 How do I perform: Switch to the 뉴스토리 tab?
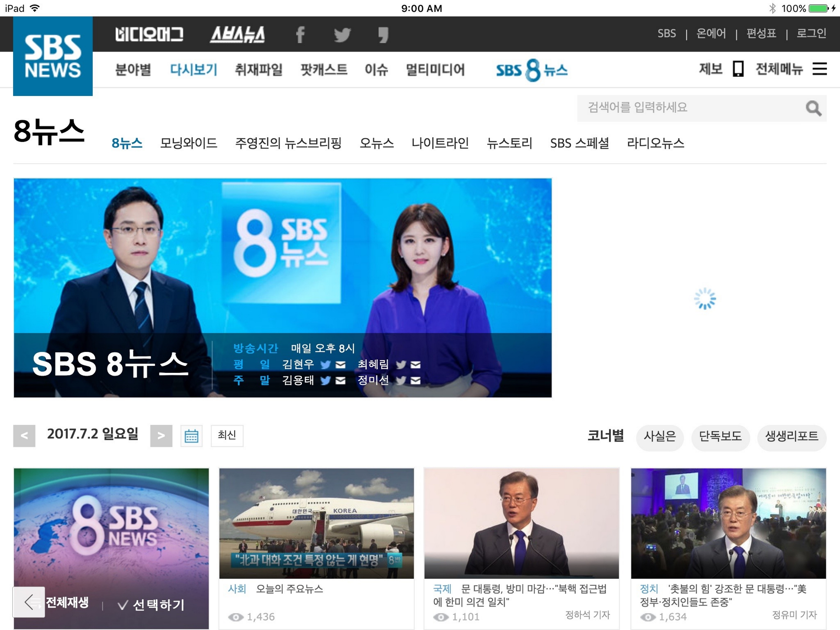pyautogui.click(x=509, y=143)
